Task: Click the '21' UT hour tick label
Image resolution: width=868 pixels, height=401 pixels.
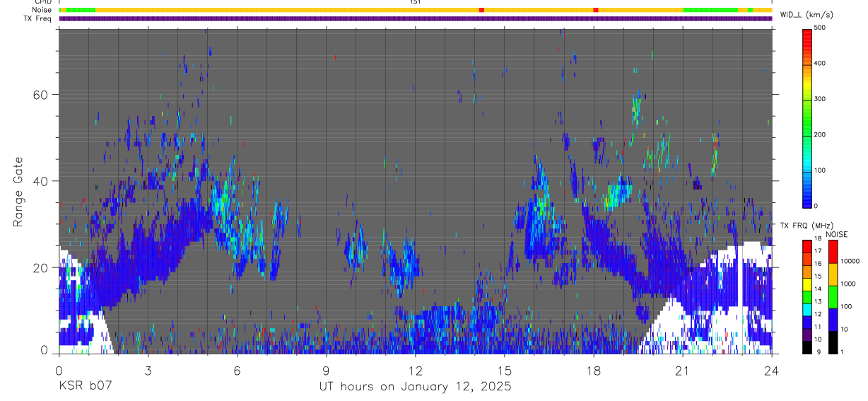Action: point(682,370)
